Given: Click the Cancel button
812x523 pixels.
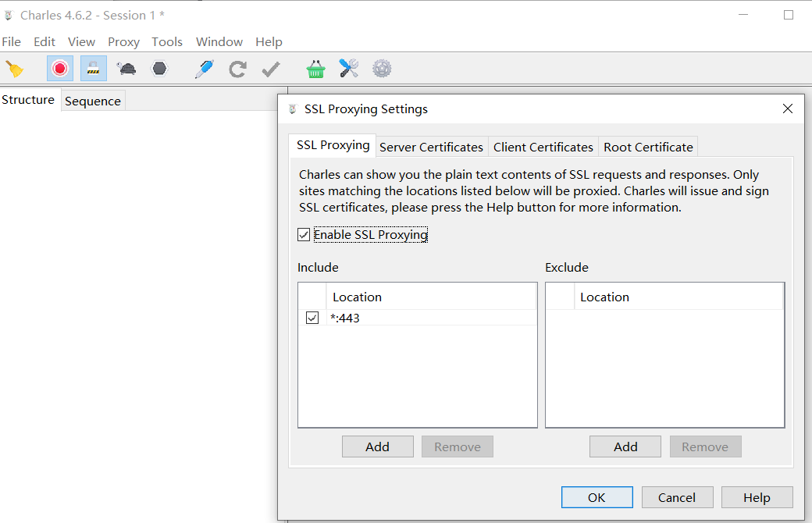Looking at the screenshot, I should [677, 497].
